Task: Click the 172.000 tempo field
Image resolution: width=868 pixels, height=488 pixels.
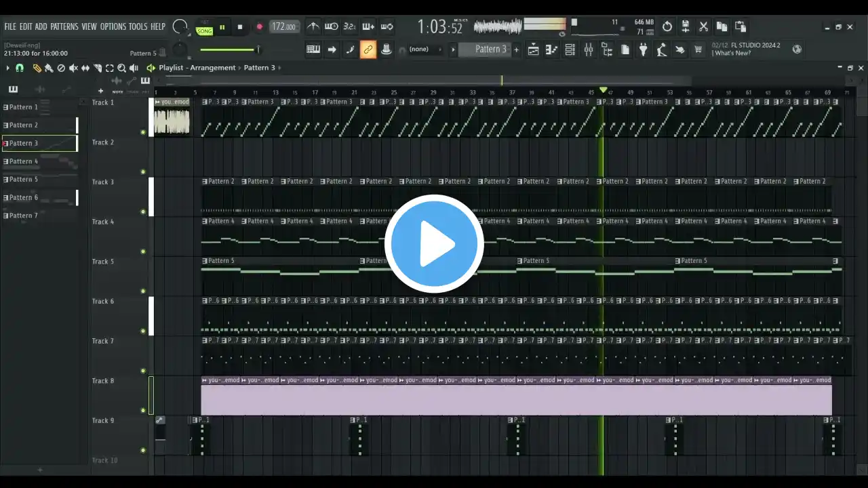Action: (285, 27)
